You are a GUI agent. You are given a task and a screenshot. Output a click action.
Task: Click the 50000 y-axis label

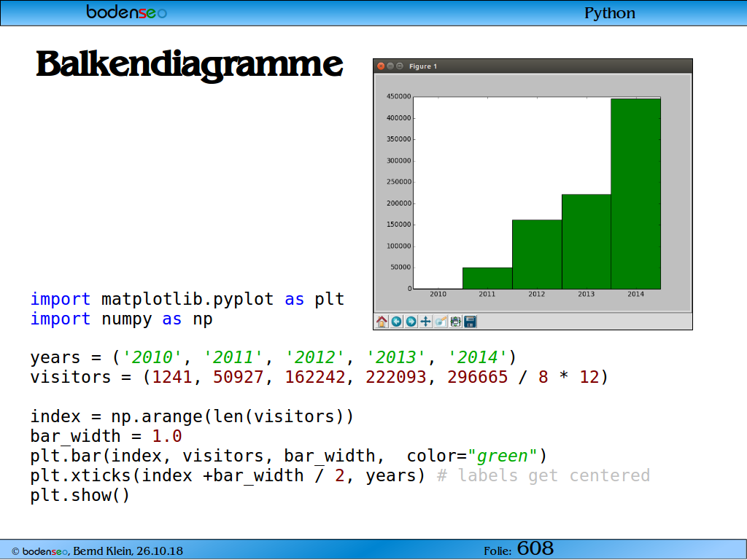pos(400,267)
